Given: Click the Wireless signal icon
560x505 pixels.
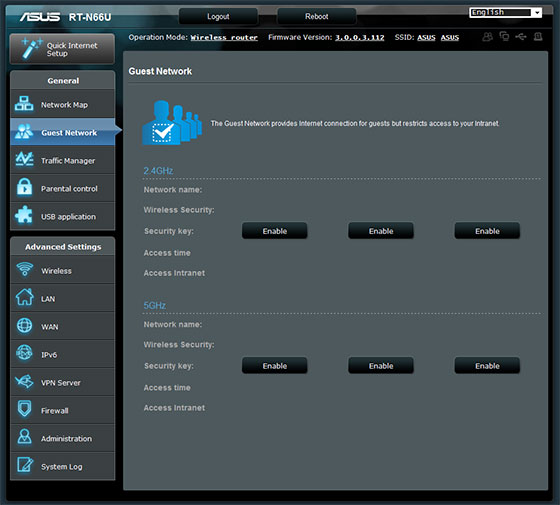Looking at the screenshot, I should pyautogui.click(x=25, y=270).
